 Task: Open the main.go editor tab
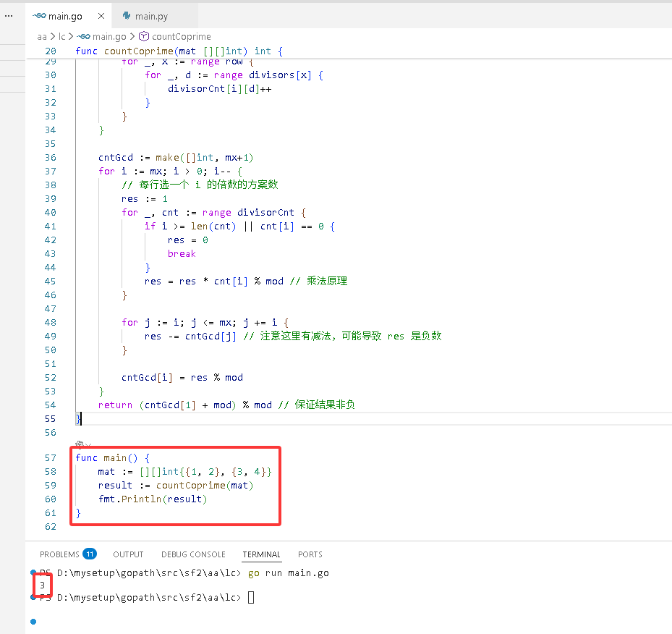click(69, 16)
